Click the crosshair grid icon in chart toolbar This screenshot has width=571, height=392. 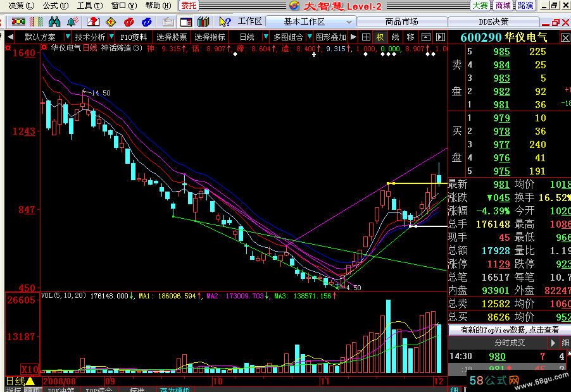click(366, 37)
